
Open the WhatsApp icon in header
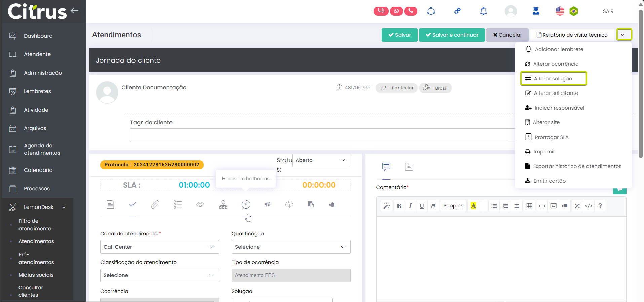396,11
